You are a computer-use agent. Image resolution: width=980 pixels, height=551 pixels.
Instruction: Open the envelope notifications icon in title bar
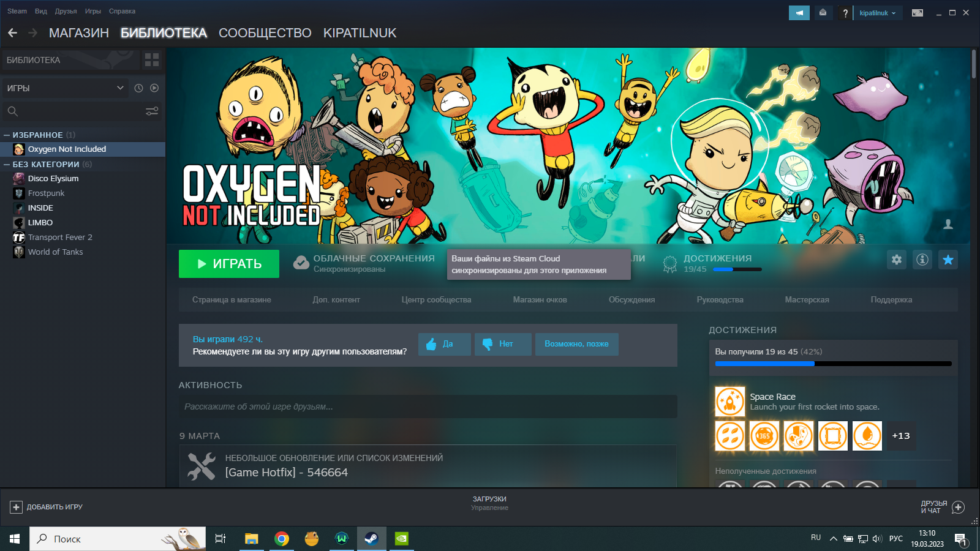click(x=823, y=13)
